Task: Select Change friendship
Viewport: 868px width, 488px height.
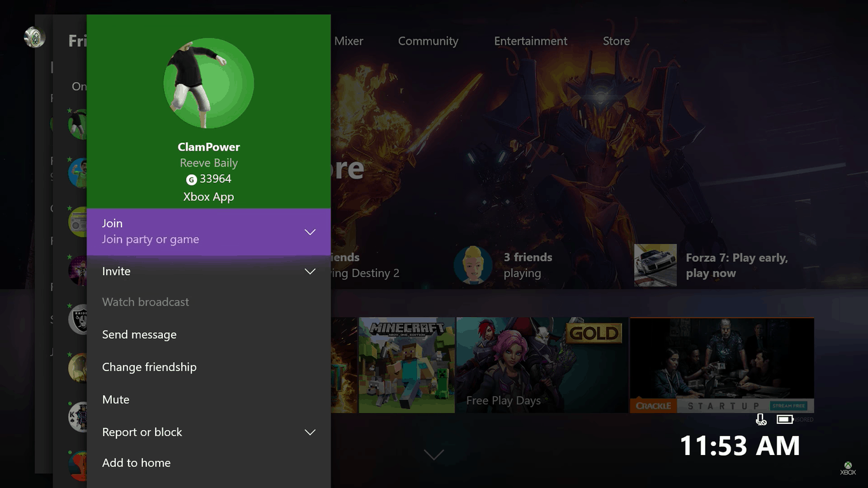Action: pos(209,367)
